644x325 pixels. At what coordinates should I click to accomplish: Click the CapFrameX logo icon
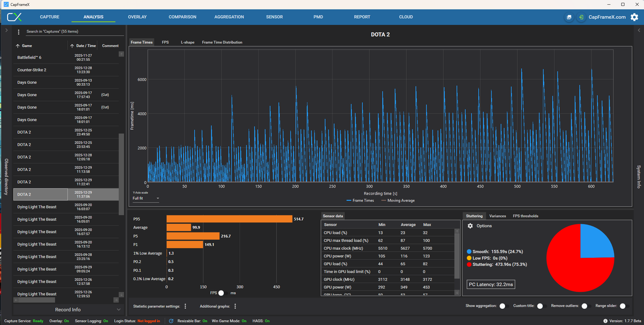(14, 17)
